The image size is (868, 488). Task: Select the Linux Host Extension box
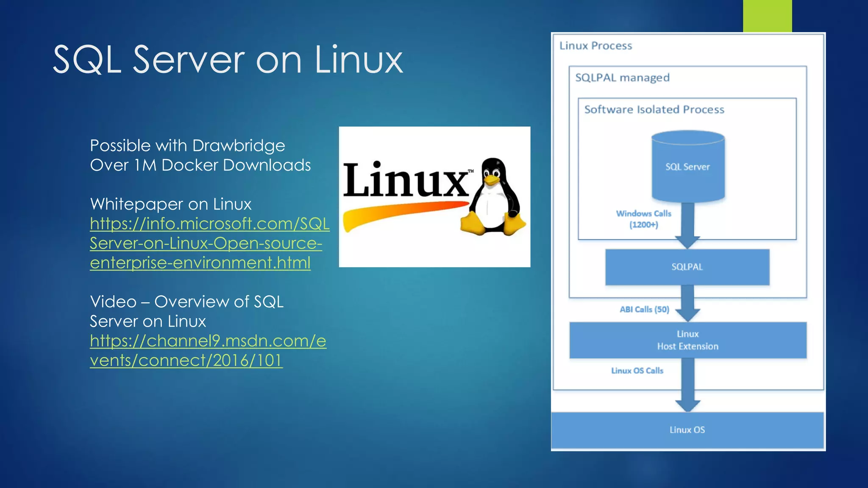click(687, 340)
